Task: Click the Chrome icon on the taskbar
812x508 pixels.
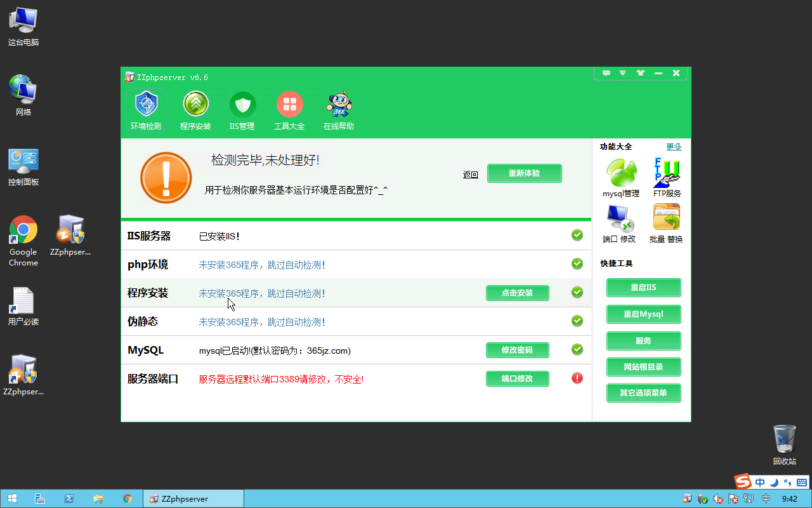Action: point(128,498)
